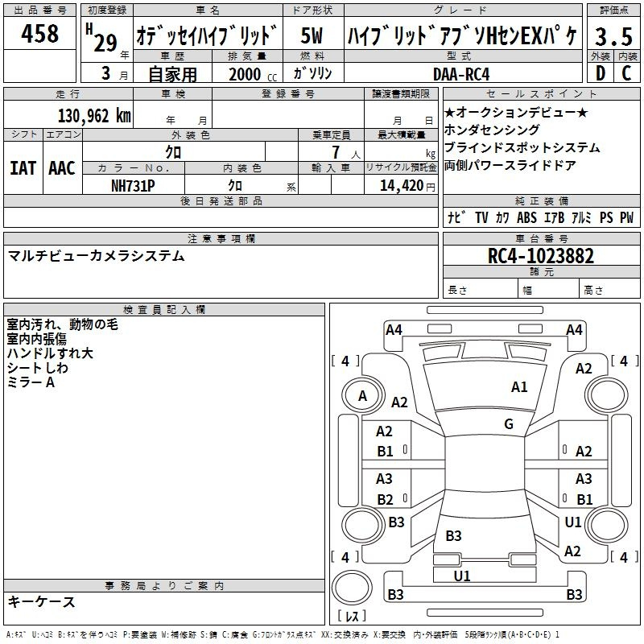644x644 pixels.
Task: Click shift type IAT
Action: [x=23, y=168]
